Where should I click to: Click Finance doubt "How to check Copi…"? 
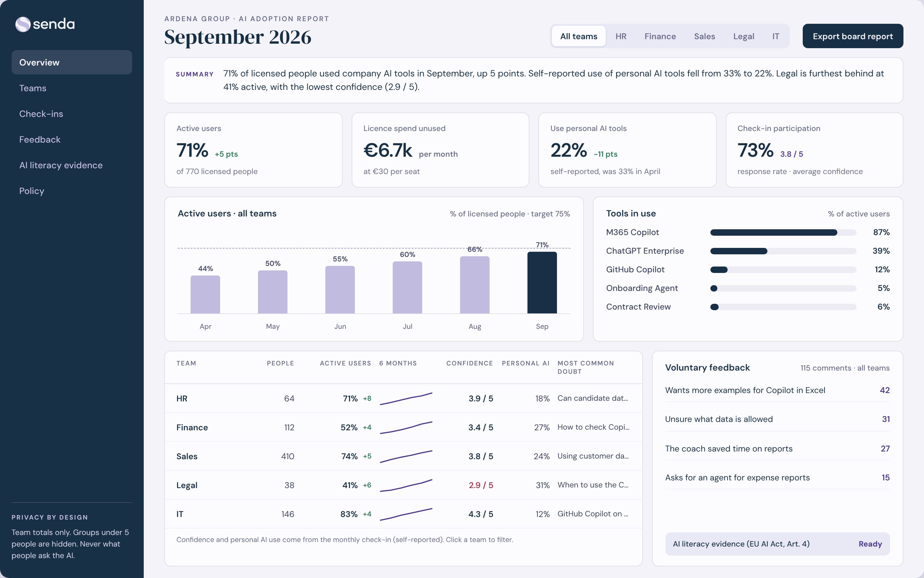point(593,427)
